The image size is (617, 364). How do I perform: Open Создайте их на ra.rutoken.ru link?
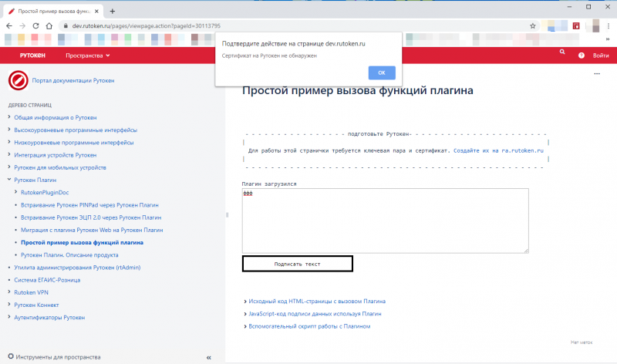(498, 150)
